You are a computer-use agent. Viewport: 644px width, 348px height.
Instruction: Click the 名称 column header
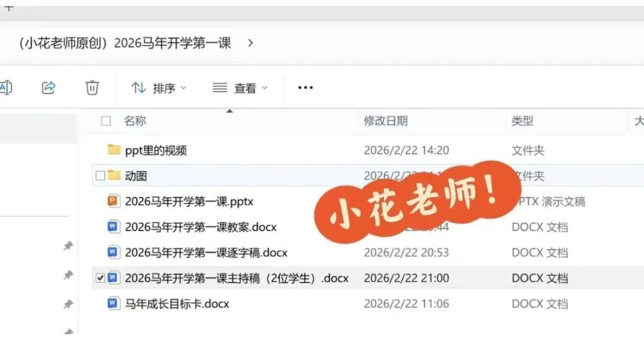pos(135,121)
